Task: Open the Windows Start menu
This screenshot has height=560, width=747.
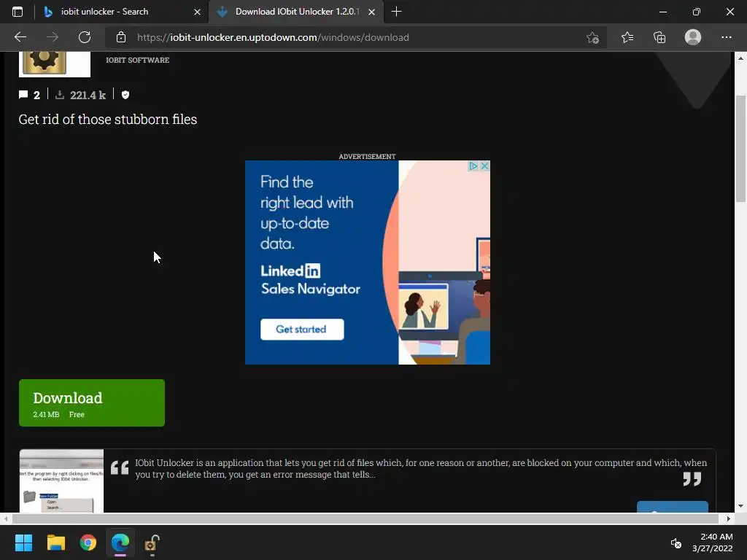Action: (23, 542)
